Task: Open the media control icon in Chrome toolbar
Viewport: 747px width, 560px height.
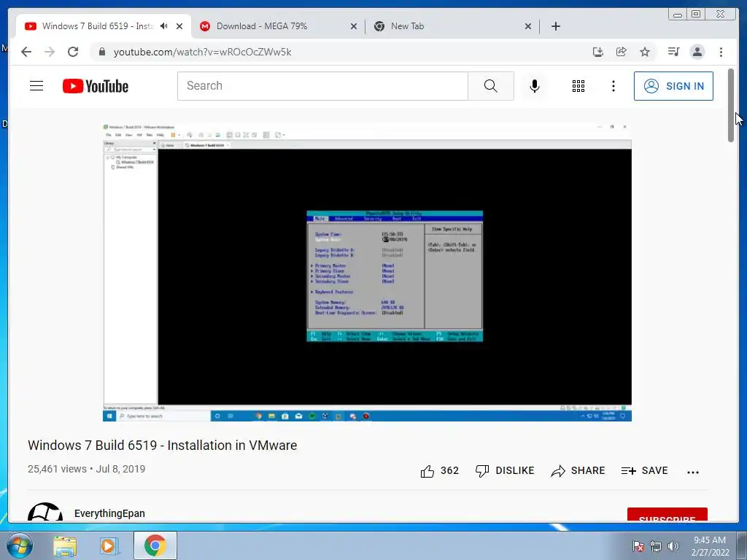Action: point(673,52)
